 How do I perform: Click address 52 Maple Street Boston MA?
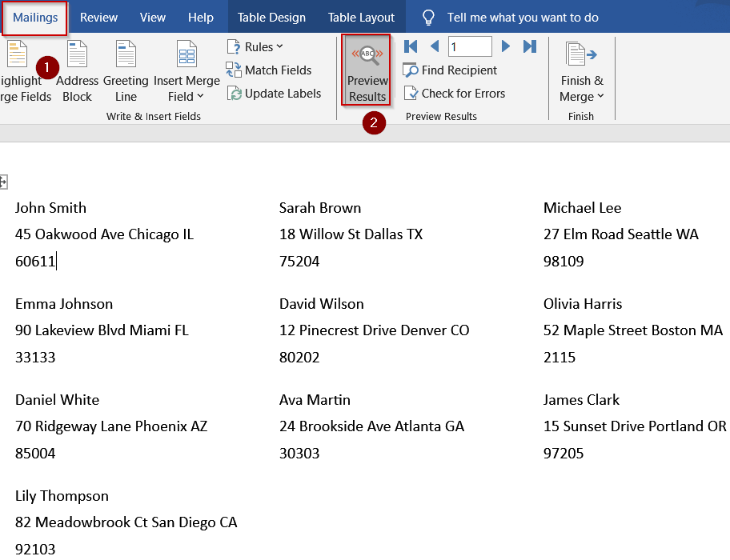633,330
